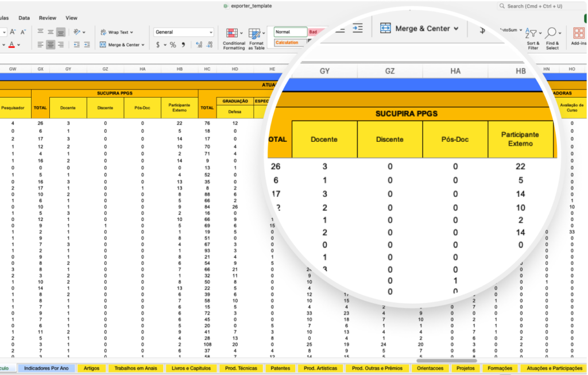Open the Wrap Text dropdown arrow
Viewport: 588px width, 375px height.
click(x=131, y=32)
